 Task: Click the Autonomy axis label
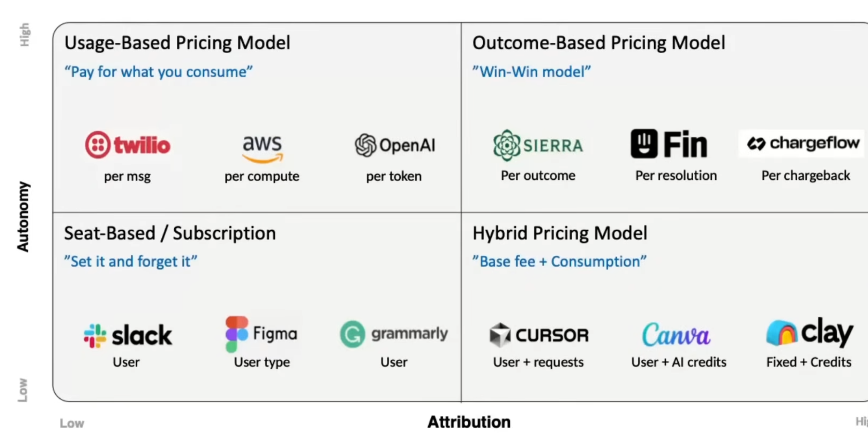coord(23,217)
